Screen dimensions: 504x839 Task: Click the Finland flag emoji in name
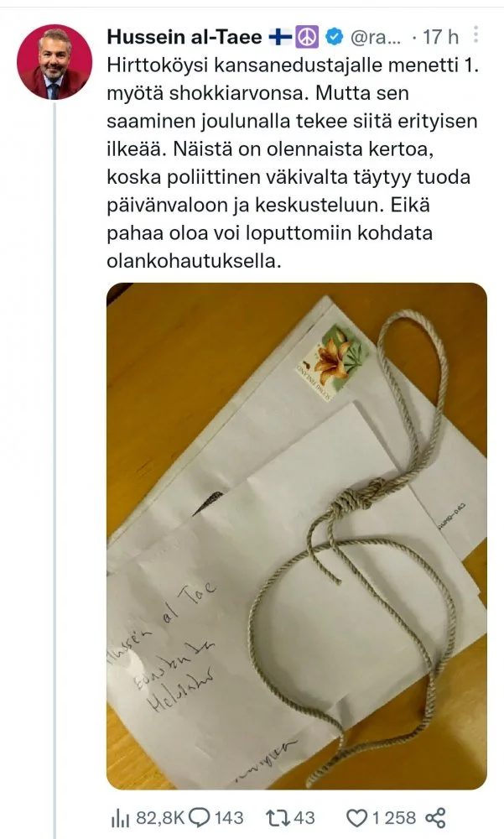click(279, 36)
